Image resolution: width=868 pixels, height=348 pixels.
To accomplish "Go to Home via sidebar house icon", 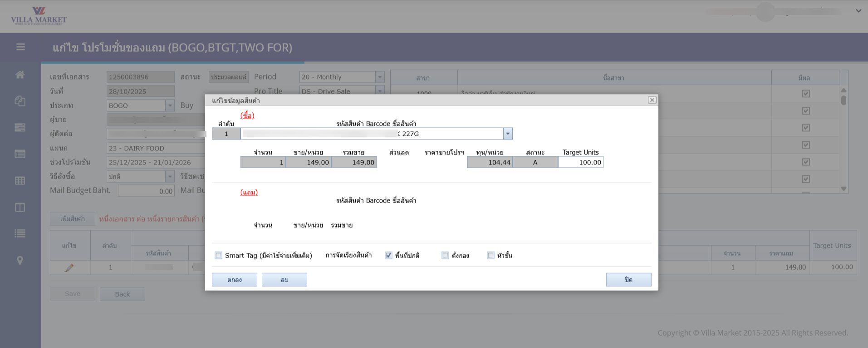I will [20, 75].
